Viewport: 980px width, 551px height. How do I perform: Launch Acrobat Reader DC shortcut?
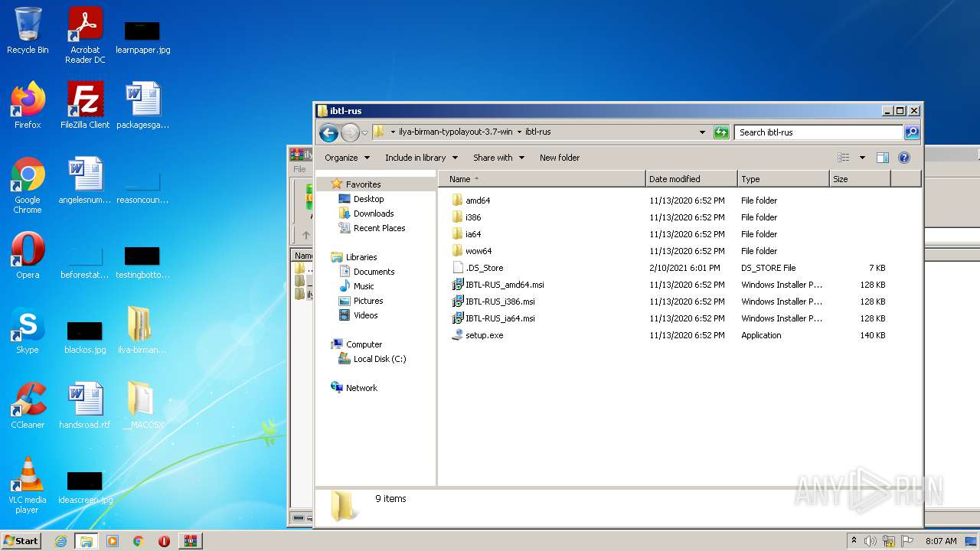85,35
